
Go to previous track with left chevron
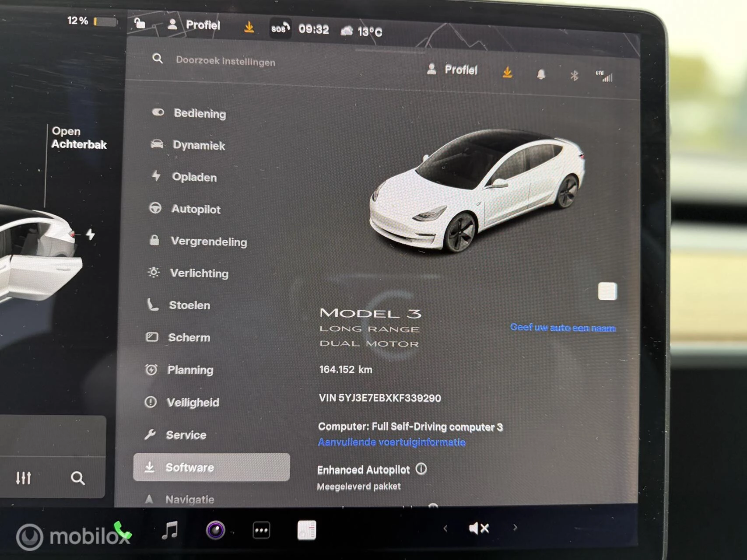pos(446,528)
